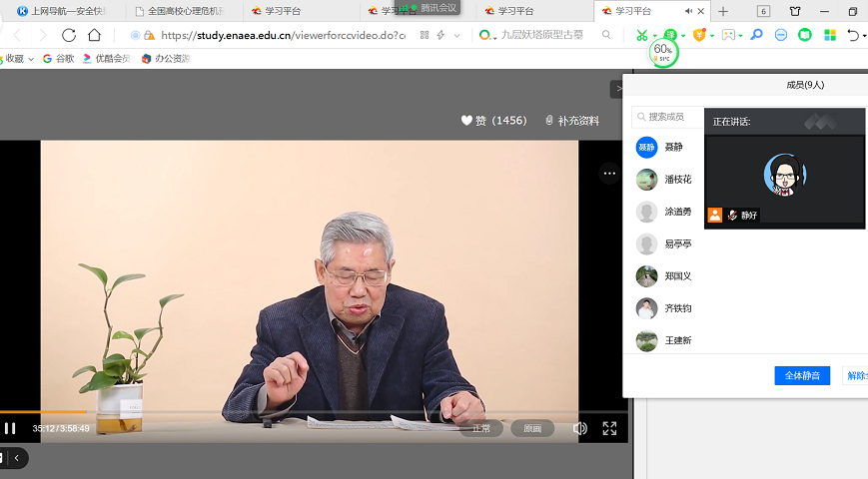Open a new browser tab with plus

click(723, 11)
